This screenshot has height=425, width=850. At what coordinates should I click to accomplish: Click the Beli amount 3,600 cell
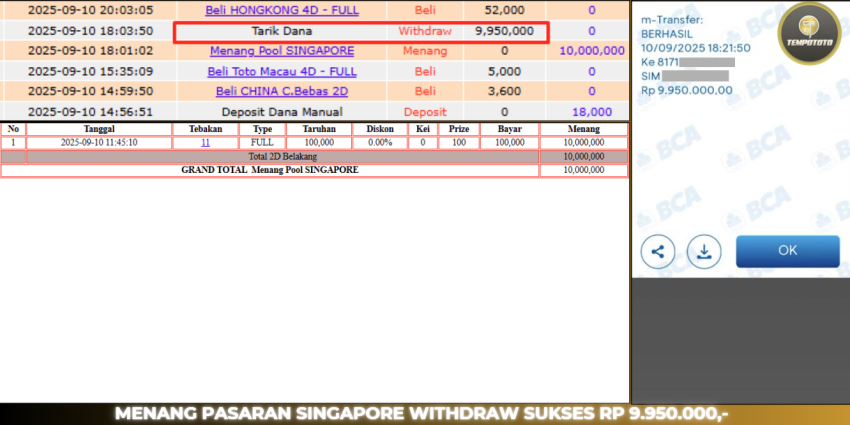pos(505,92)
